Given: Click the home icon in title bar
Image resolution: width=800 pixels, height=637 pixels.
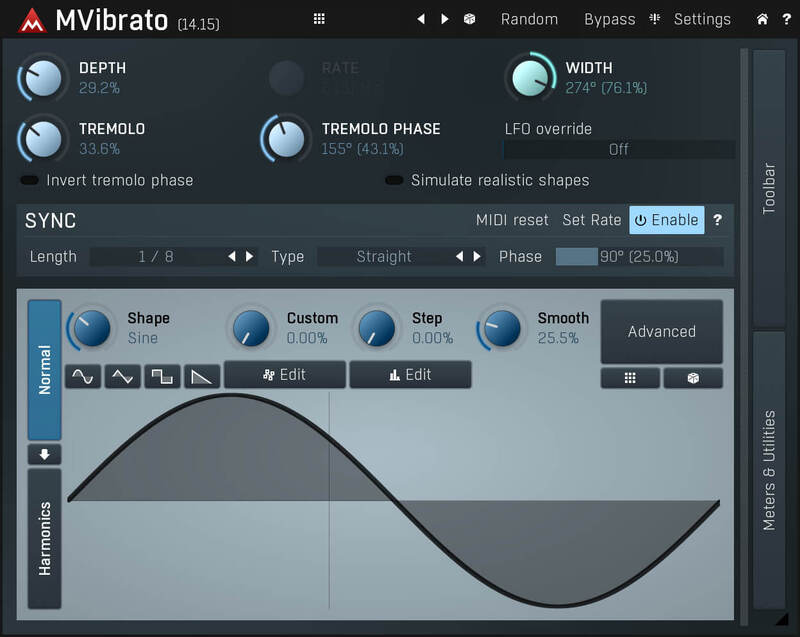Looking at the screenshot, I should click(762, 19).
